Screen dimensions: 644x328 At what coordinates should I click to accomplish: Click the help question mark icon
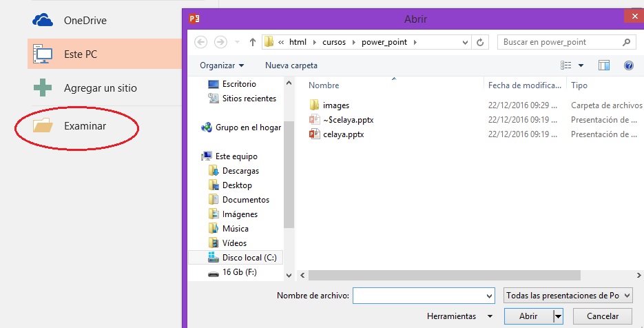[628, 65]
